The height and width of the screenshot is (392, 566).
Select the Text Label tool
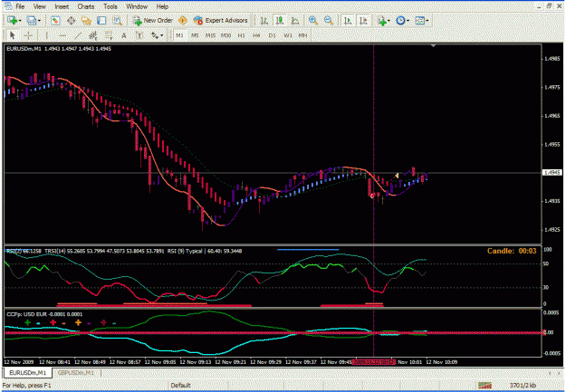pos(139,35)
